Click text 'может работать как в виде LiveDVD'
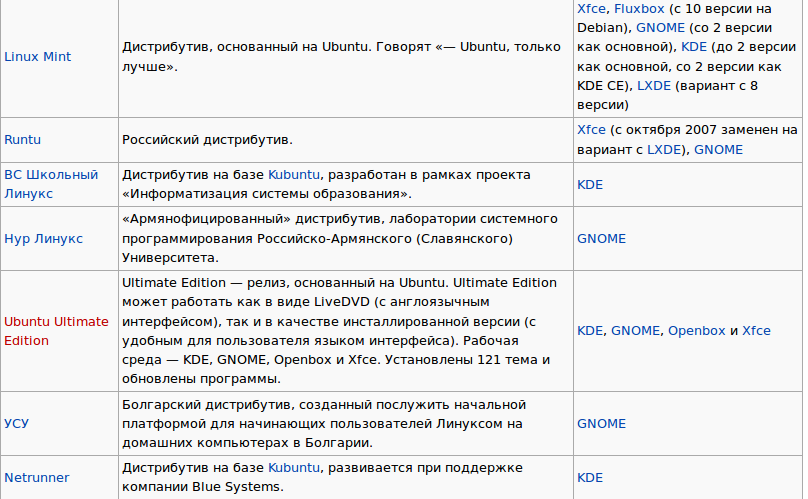Viewport: 808px width, 499px height. (x=245, y=302)
